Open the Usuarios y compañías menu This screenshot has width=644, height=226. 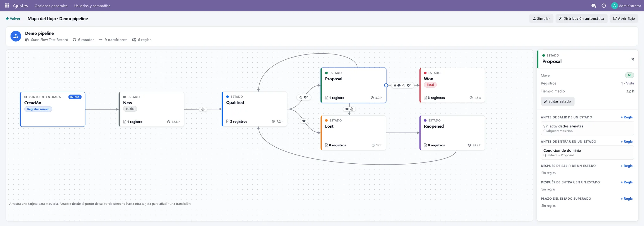(92, 6)
